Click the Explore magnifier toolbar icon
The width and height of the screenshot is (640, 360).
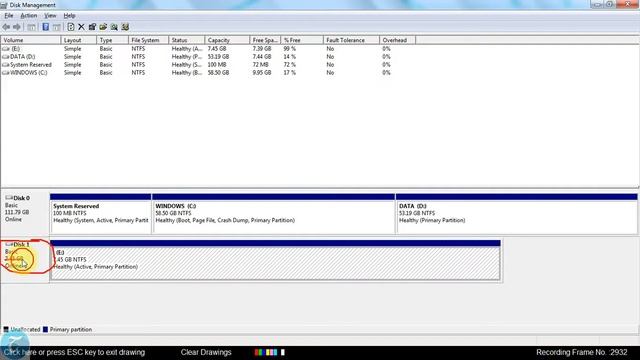pos(114,27)
